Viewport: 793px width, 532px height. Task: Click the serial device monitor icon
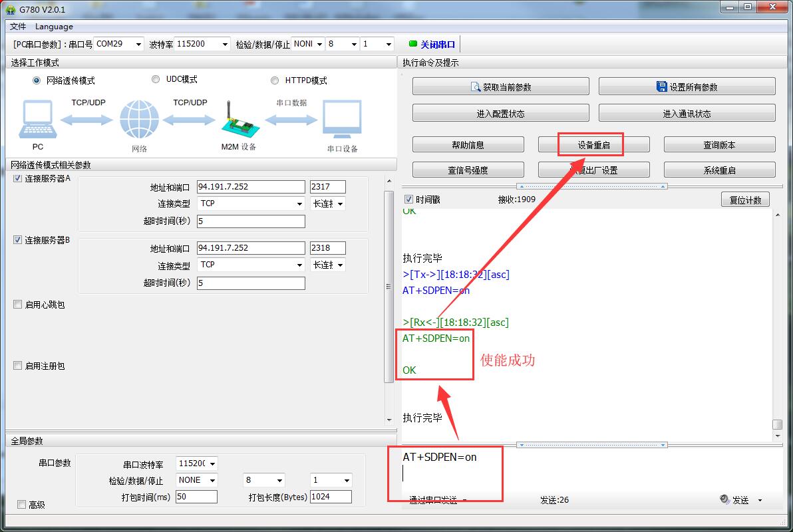tap(342, 120)
